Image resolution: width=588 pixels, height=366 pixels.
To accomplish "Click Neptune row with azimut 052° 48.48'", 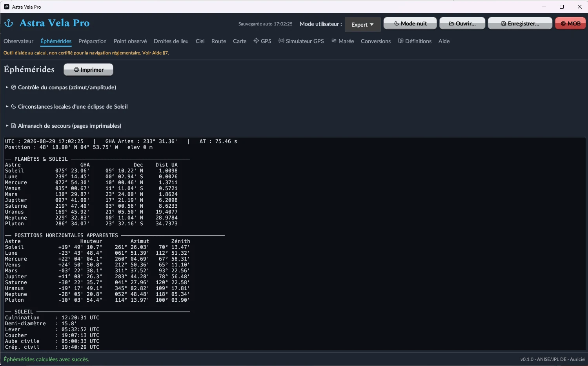I will tap(98, 294).
